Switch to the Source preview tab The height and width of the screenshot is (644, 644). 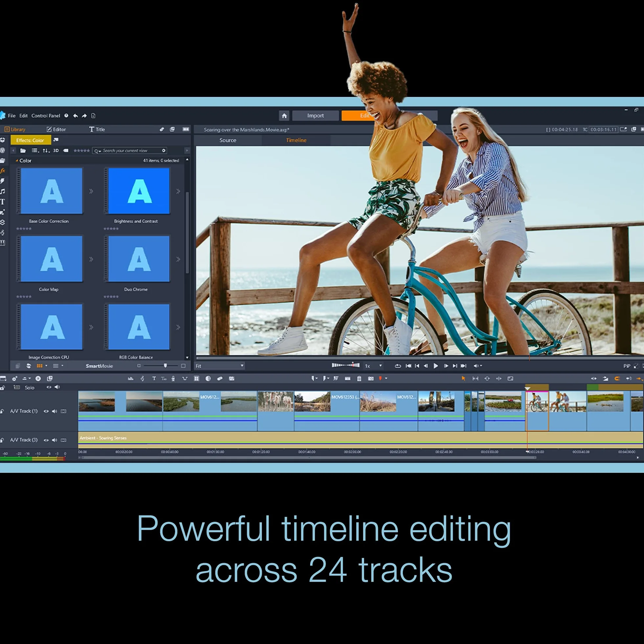228,140
